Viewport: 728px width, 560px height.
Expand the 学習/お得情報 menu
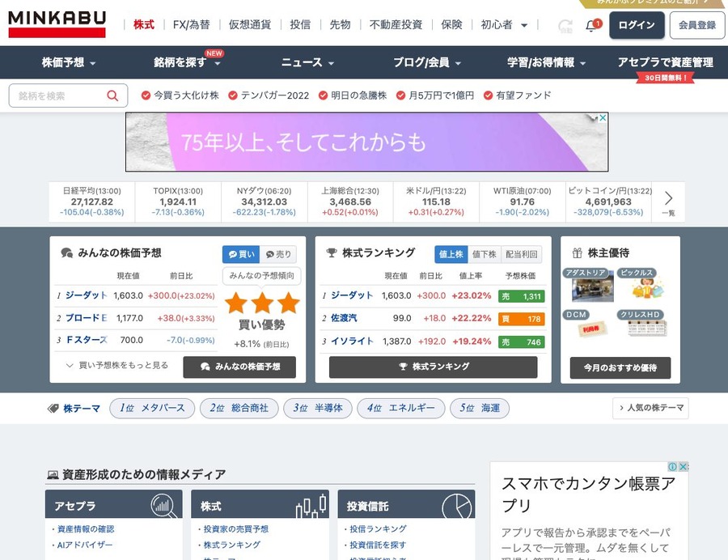[x=547, y=62]
